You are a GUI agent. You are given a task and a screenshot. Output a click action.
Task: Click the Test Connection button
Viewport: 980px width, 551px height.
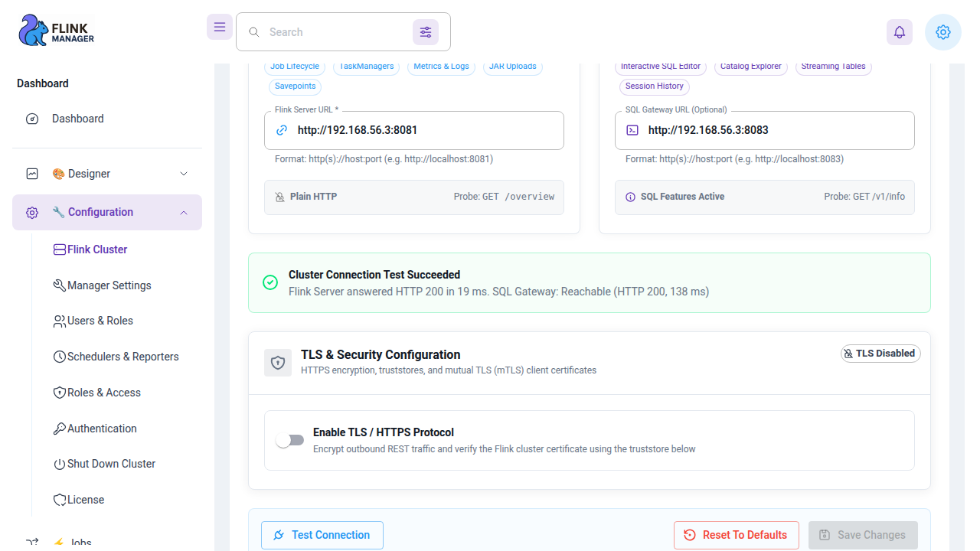322,535
